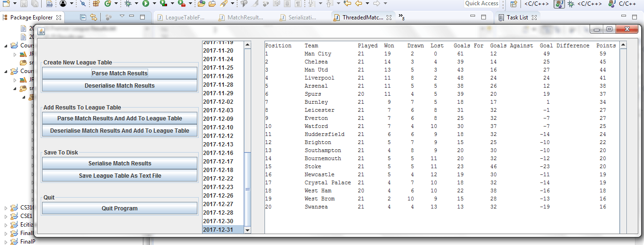Click the Parse Match Results button

pos(120,73)
